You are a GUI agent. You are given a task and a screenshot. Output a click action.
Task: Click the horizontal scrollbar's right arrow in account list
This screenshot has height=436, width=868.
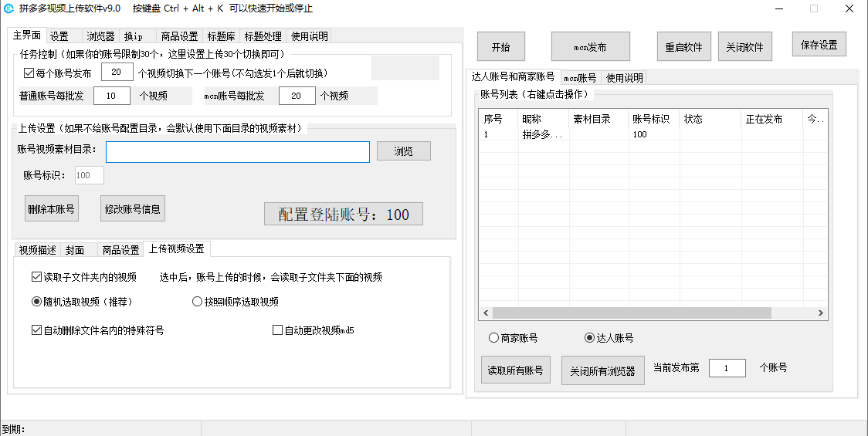point(822,313)
